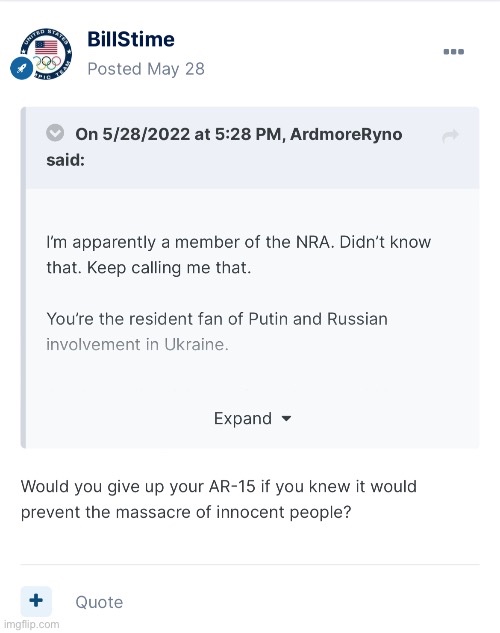Expand the truncated quoted message
The image size is (500, 633).
[x=252, y=419]
